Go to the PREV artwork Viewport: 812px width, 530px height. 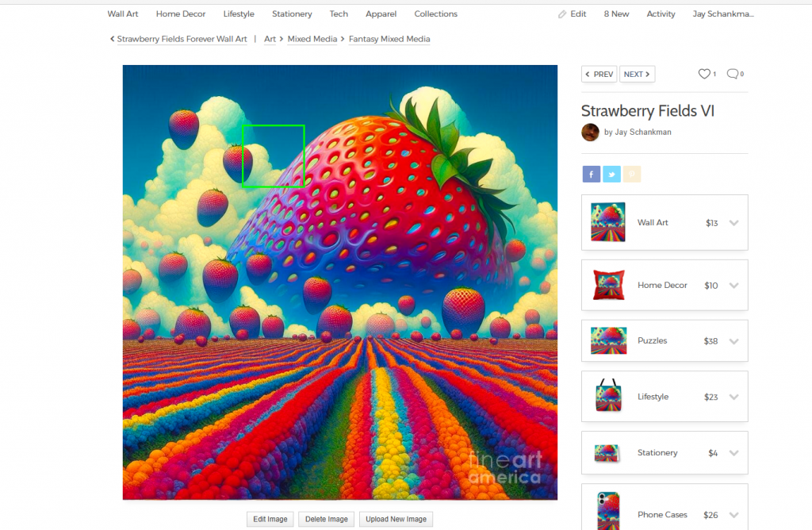599,75
